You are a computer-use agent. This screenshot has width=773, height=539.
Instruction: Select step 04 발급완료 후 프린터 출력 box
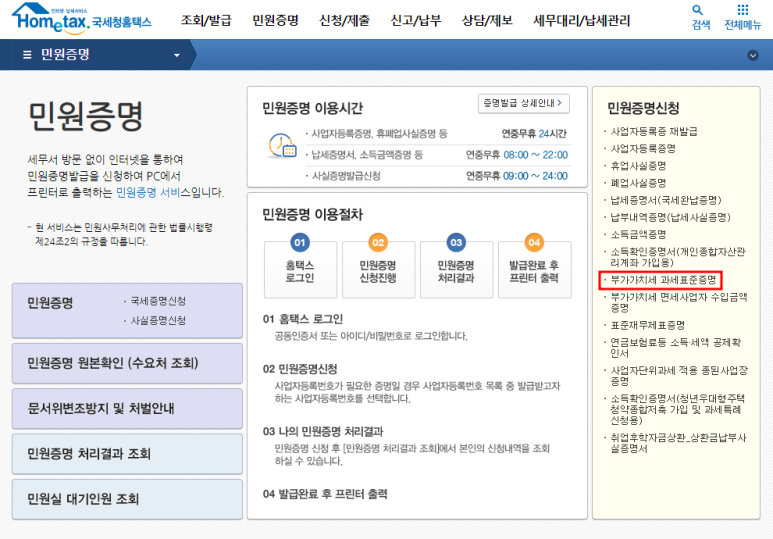(534, 263)
